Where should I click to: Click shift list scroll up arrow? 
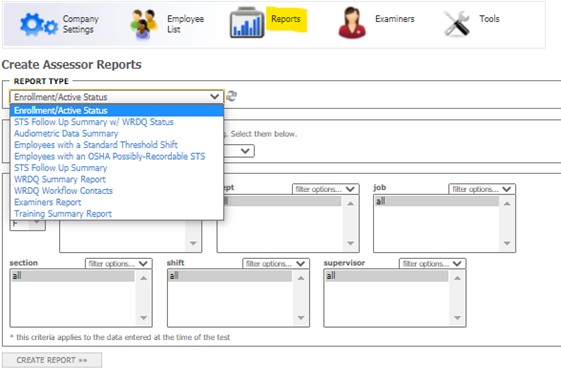pos(301,278)
